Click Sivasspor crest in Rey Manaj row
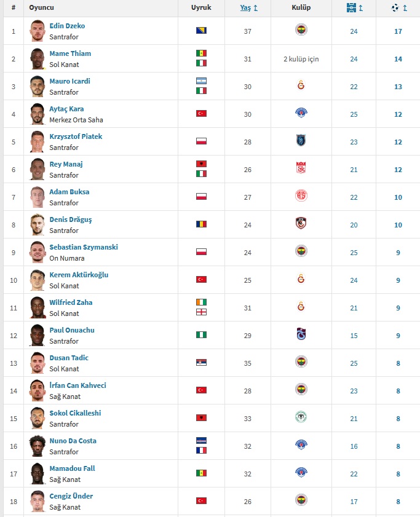 (x=301, y=168)
